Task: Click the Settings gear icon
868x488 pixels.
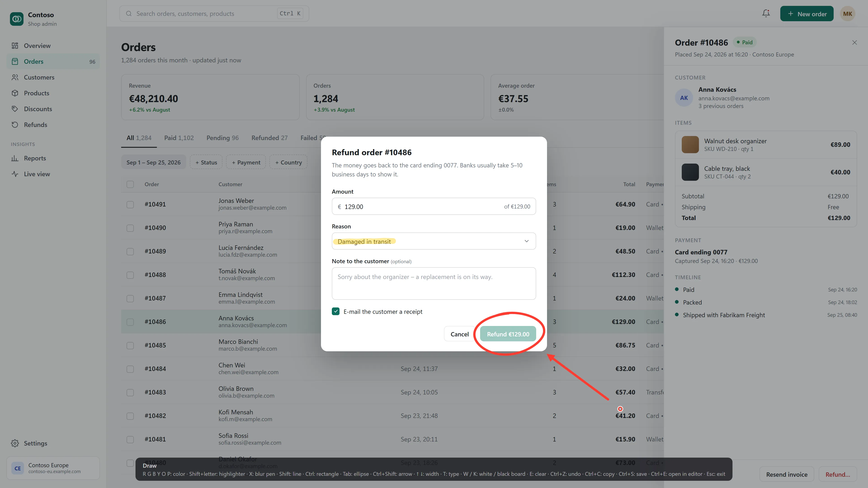Action: pyautogui.click(x=15, y=443)
